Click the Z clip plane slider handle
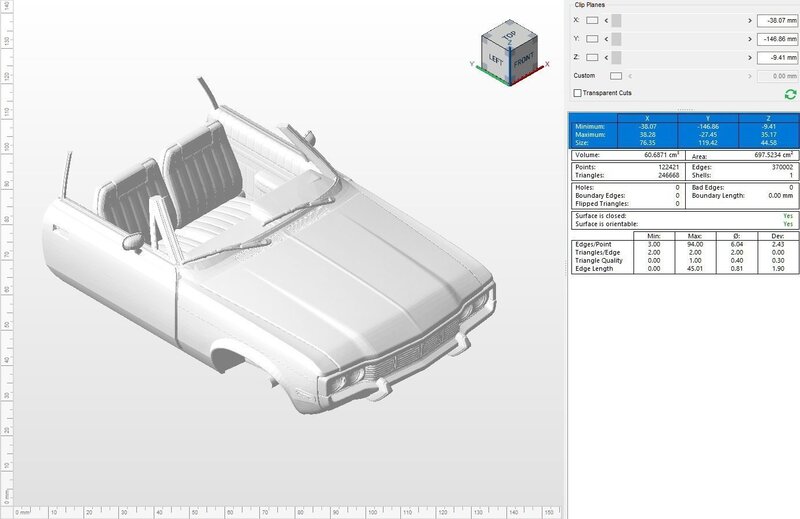 pos(617,57)
